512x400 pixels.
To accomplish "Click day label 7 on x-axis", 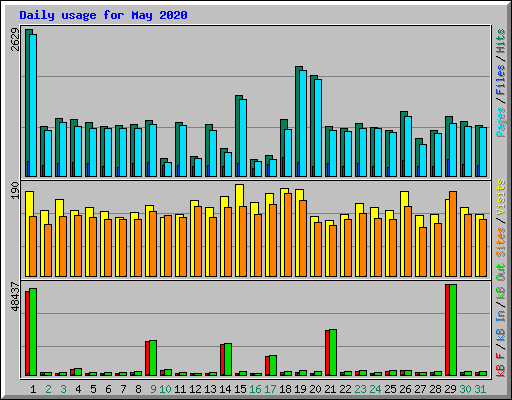I will 123,389.
